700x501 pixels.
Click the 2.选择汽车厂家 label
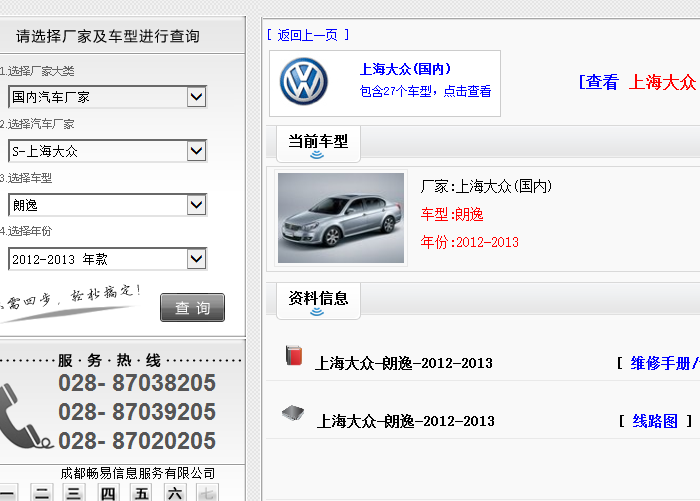[37, 124]
